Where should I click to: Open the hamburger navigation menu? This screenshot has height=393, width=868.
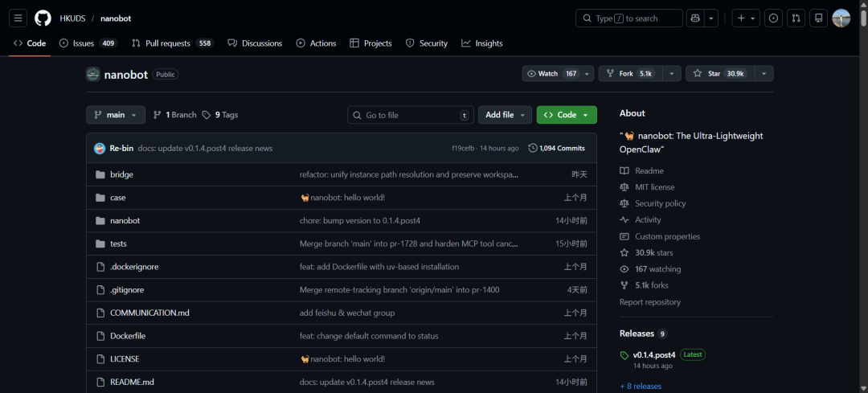[18, 18]
